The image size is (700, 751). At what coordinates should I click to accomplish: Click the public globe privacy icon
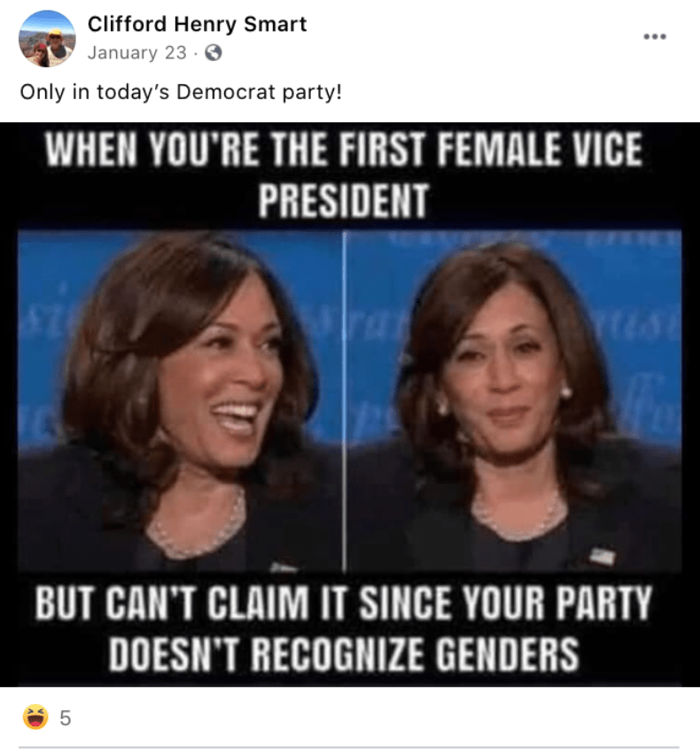point(214,52)
